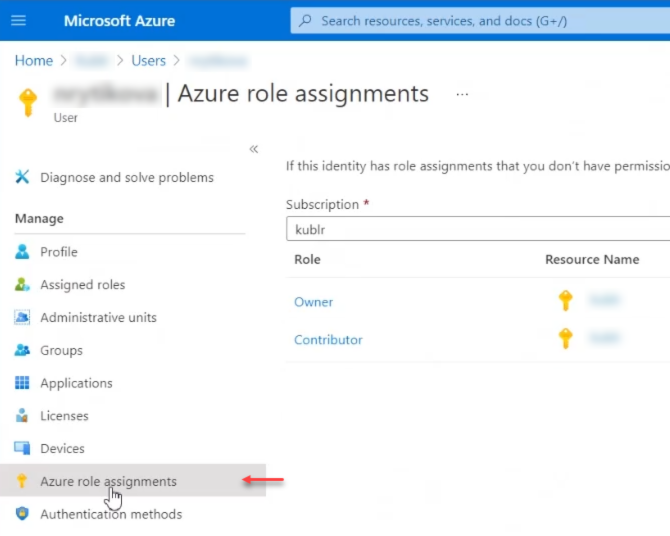
Task: Focus the search resources, services, docs box
Action: pos(480,21)
